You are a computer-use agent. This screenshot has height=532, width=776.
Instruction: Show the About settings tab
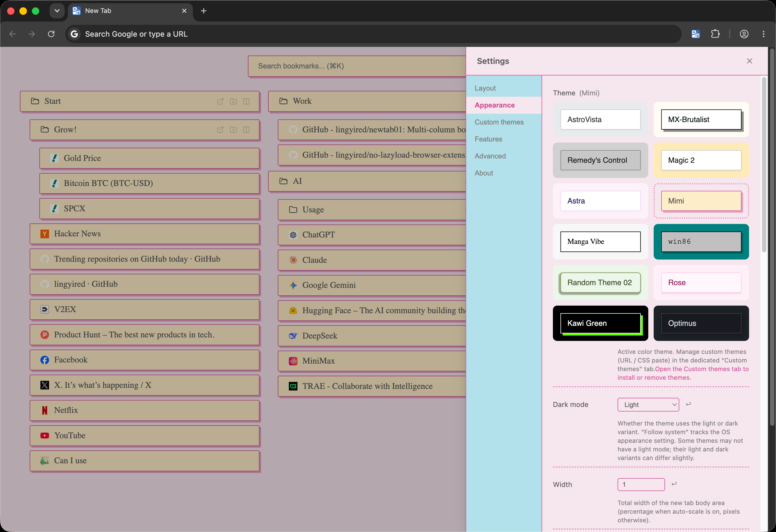pyautogui.click(x=504, y=173)
